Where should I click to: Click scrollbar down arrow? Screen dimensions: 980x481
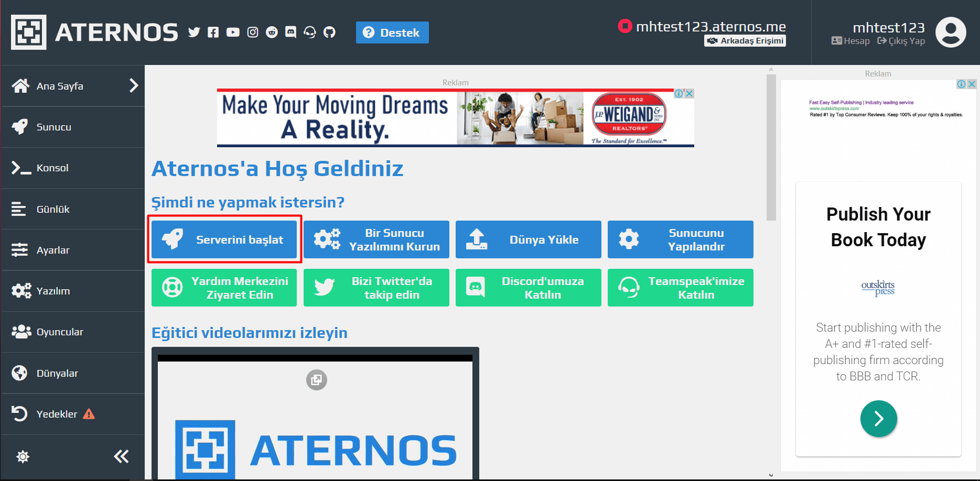pos(771,475)
